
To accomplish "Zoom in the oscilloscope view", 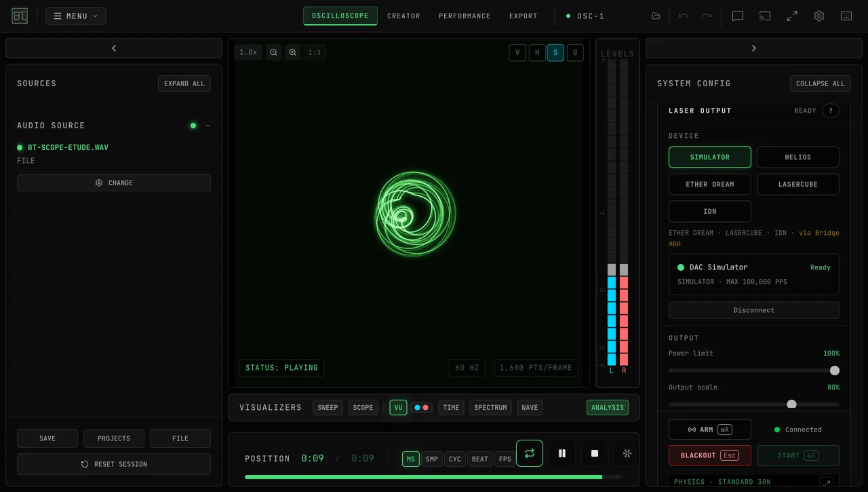I will coord(292,52).
